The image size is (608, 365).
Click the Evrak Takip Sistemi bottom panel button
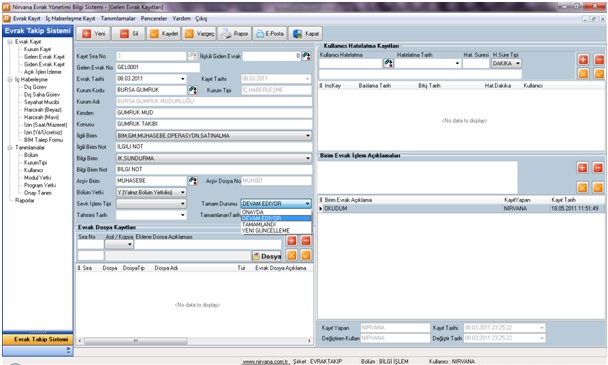[x=38, y=339]
